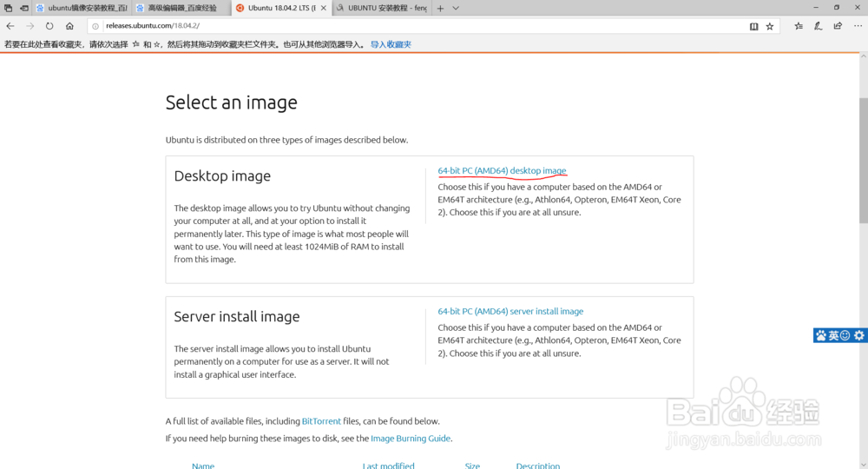This screenshot has width=868, height=469.
Task: Open 64-bit PC (AMD64) desktop image link
Action: point(502,170)
